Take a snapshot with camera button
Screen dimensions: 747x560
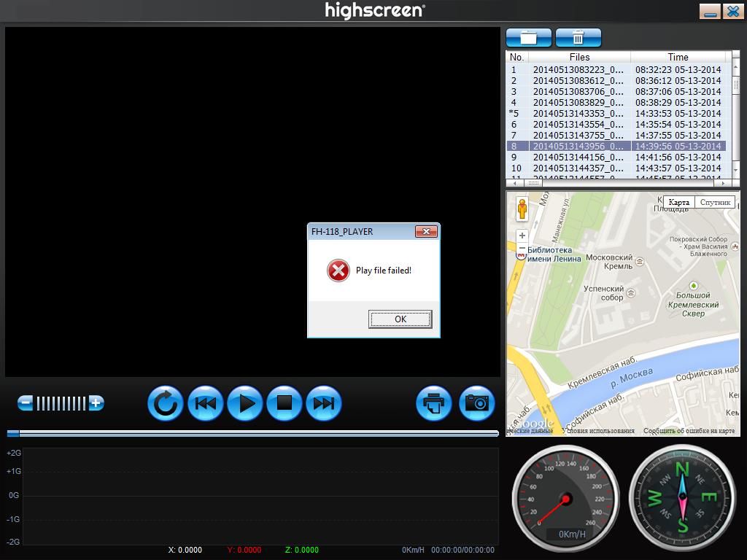[477, 403]
